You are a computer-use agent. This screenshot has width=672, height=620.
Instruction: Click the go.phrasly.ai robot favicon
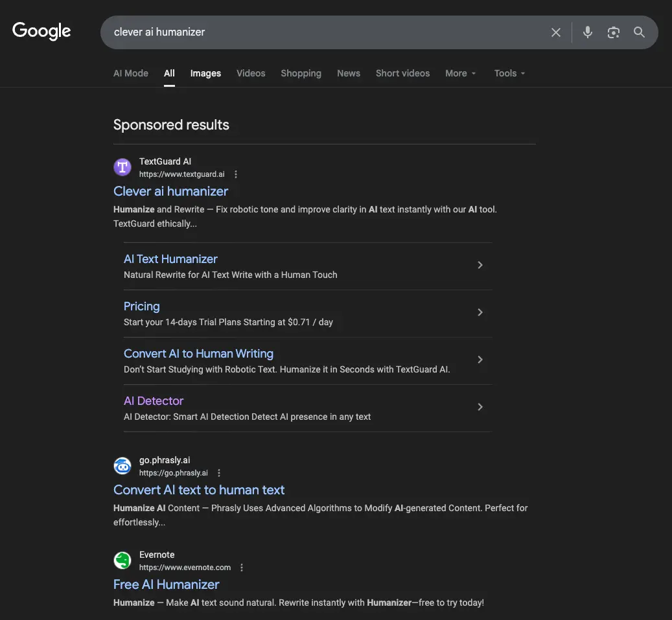click(x=122, y=466)
